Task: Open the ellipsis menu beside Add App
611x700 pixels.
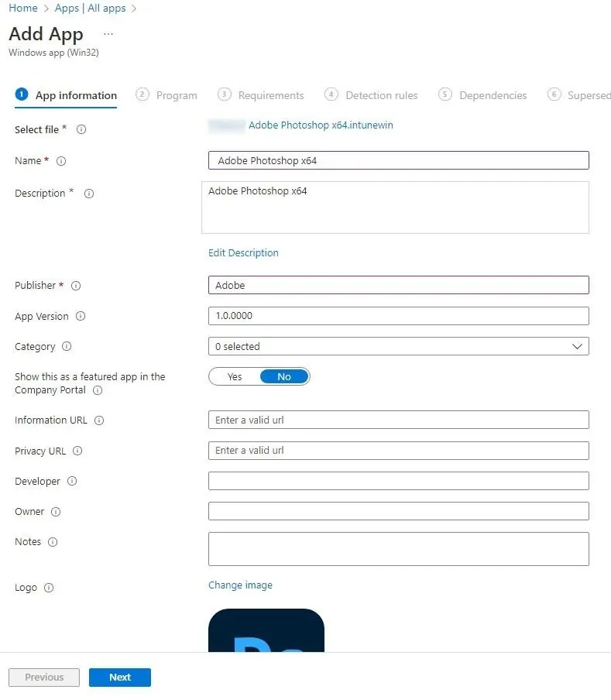Action: [x=108, y=34]
